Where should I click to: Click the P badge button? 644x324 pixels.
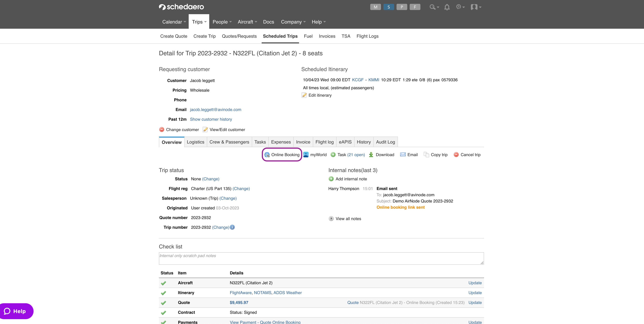(x=402, y=7)
